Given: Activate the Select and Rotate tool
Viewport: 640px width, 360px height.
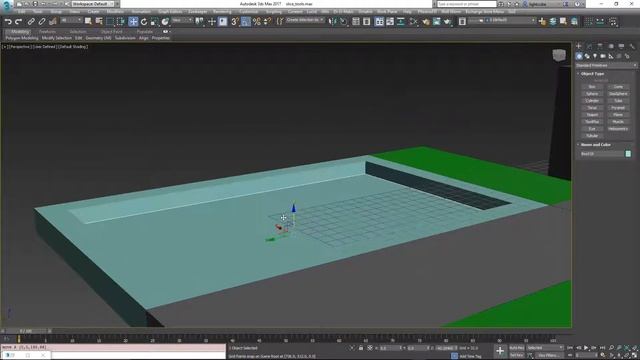Looking at the screenshot, I should [x=144, y=22].
